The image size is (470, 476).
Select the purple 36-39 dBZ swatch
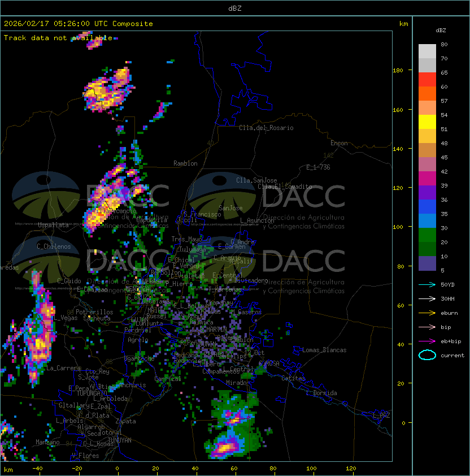pyautogui.click(x=427, y=193)
